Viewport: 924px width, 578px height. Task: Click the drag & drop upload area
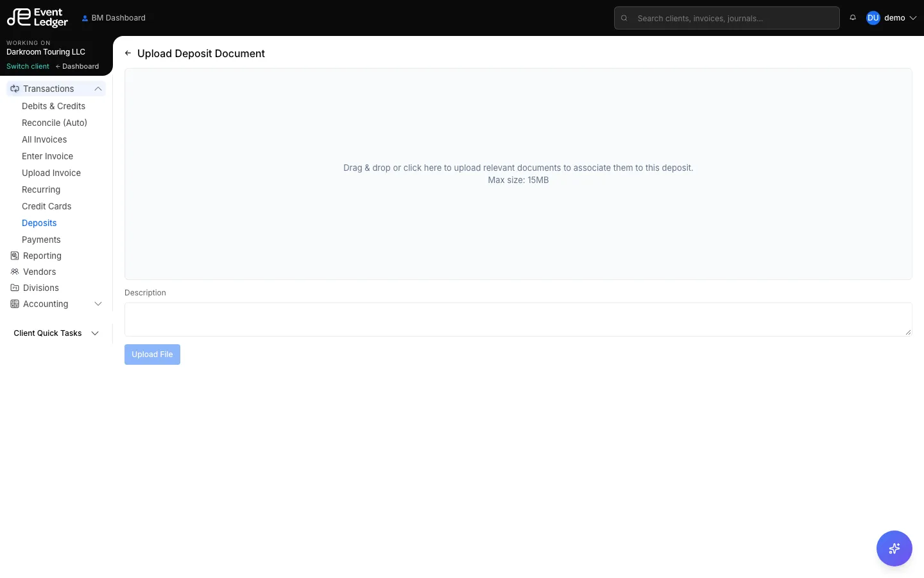click(x=518, y=174)
